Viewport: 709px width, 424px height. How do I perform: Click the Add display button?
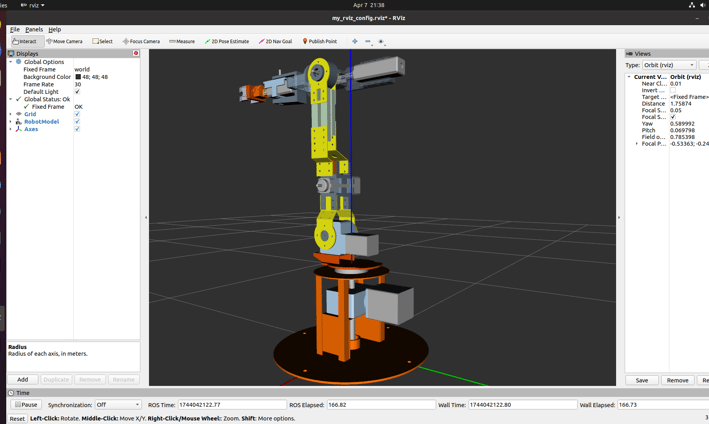22,380
